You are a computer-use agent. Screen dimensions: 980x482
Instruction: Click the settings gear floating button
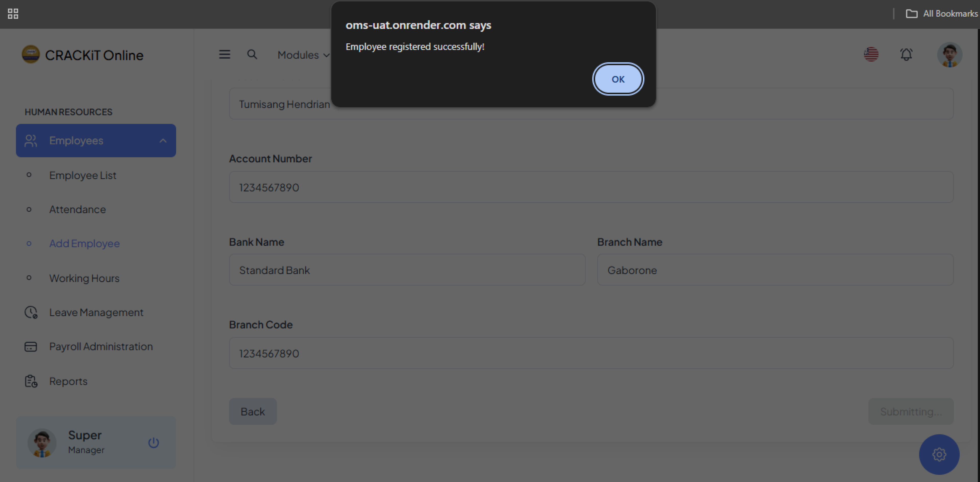point(939,454)
